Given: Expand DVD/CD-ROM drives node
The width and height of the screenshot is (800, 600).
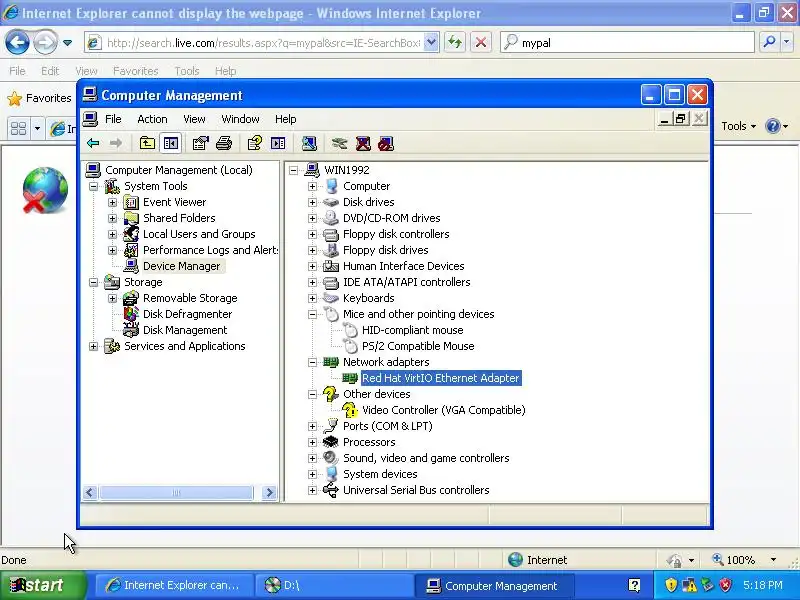Looking at the screenshot, I should tap(312, 218).
